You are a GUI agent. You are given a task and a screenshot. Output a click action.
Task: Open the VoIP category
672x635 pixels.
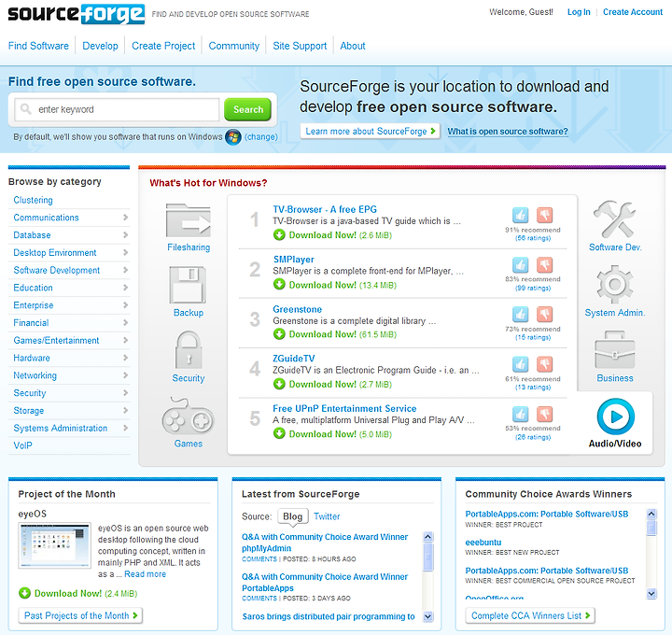point(22,445)
